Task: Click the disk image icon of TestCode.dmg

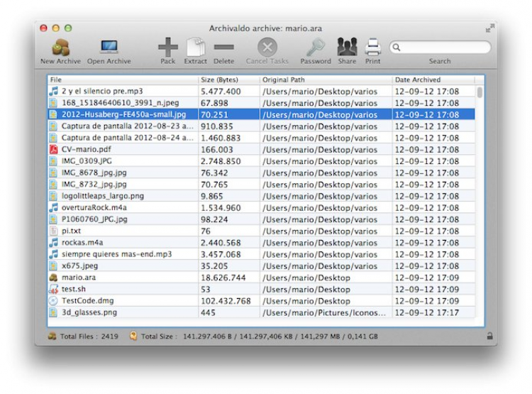Action: point(53,300)
